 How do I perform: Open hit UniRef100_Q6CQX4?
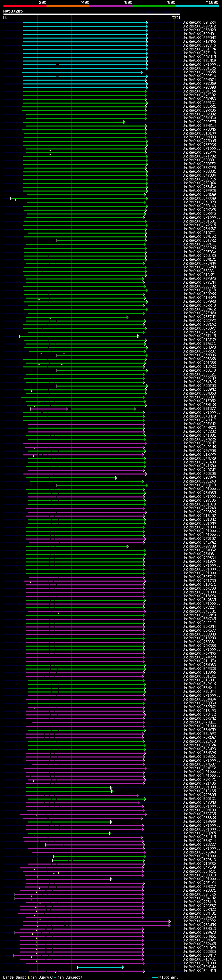[199, 183]
